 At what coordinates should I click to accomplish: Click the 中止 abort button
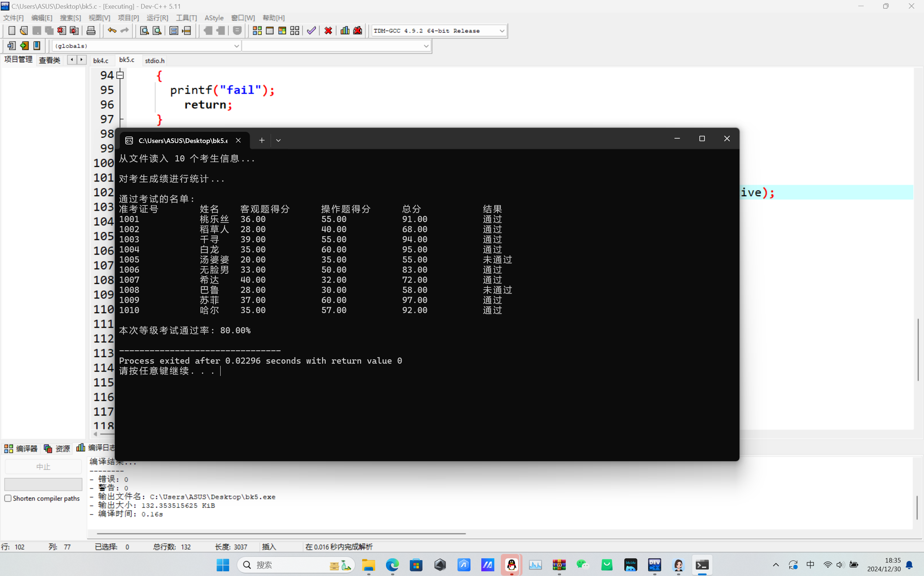click(x=43, y=467)
